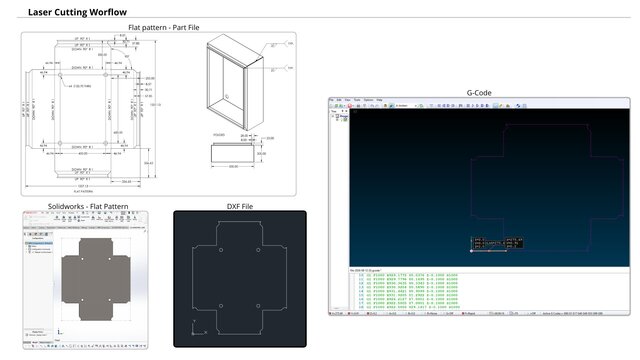Pin the Tree panel in G-Code viewer
This screenshot has width=640, height=360.
tap(342, 111)
